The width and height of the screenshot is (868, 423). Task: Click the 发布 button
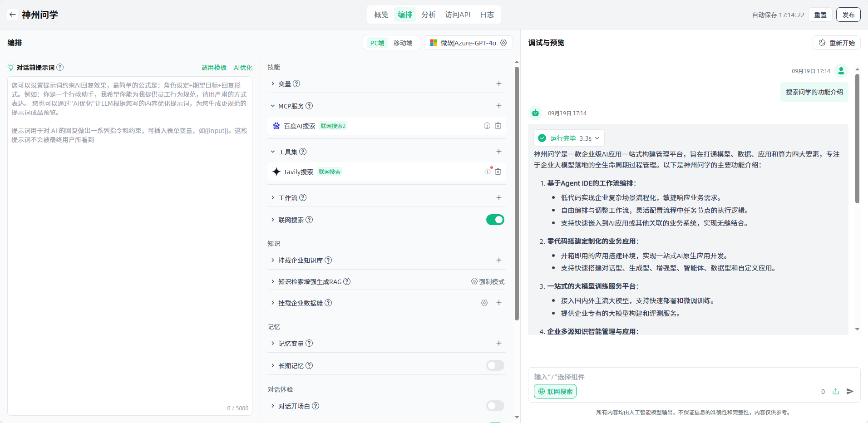pos(848,15)
